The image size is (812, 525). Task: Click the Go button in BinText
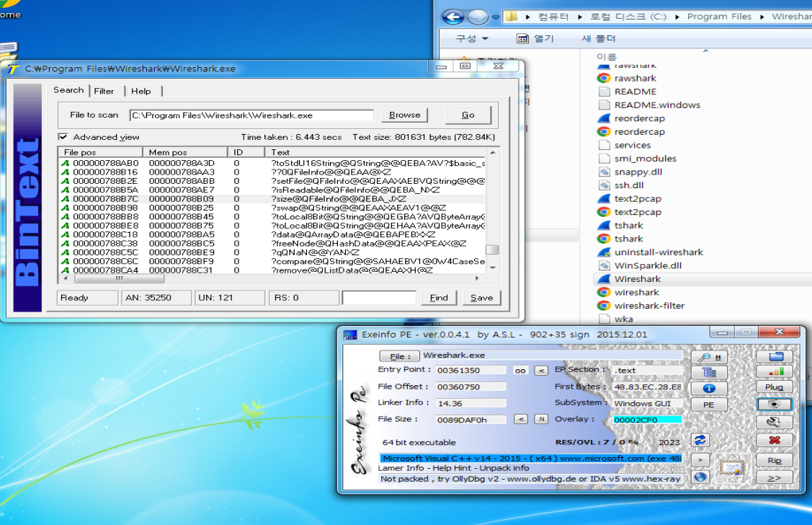tap(468, 115)
